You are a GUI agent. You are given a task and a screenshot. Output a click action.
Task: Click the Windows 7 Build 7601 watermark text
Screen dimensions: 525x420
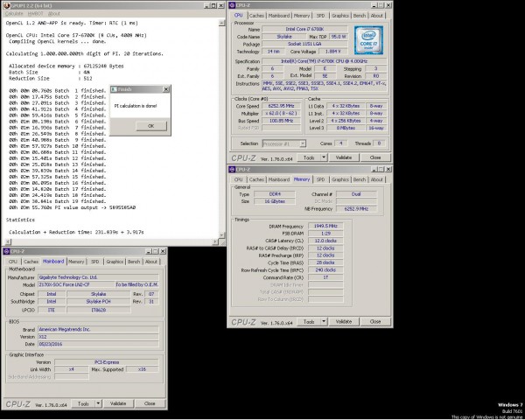[x=510, y=408]
